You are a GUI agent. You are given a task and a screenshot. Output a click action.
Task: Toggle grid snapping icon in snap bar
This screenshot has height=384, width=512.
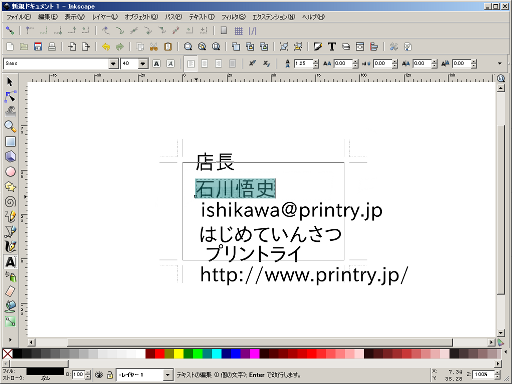239,31
